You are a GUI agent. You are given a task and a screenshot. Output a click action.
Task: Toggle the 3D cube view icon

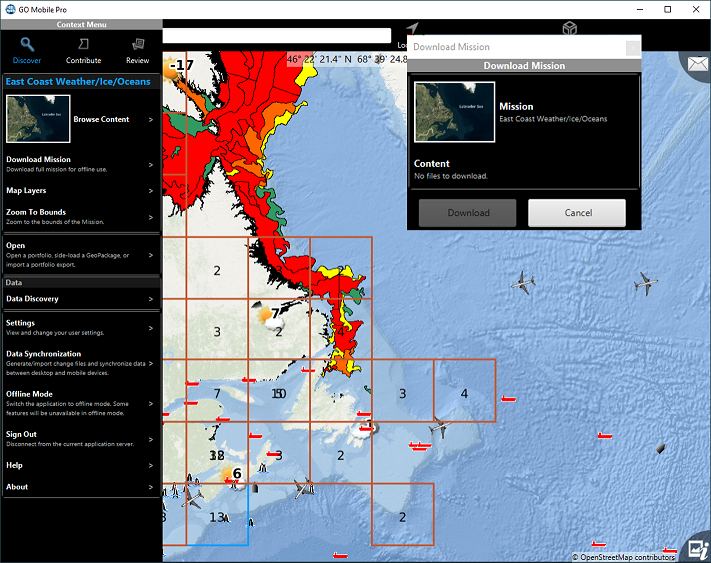(570, 28)
